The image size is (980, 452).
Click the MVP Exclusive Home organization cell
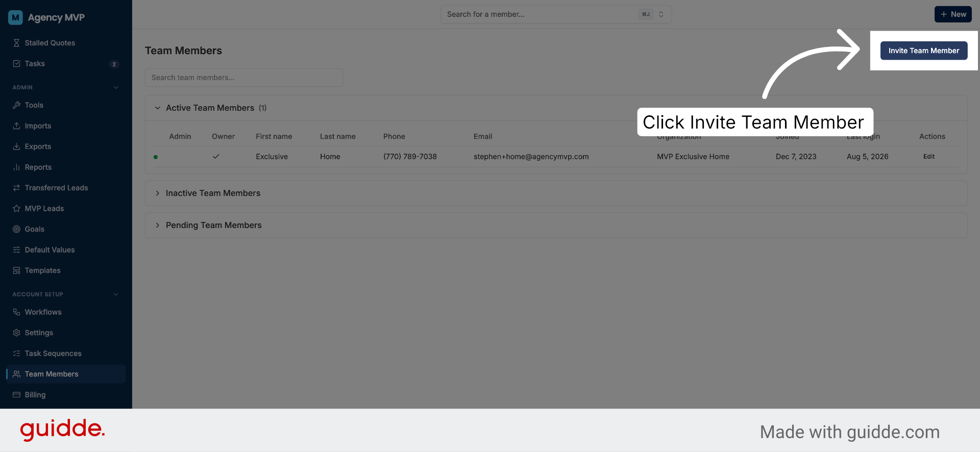coord(693,157)
